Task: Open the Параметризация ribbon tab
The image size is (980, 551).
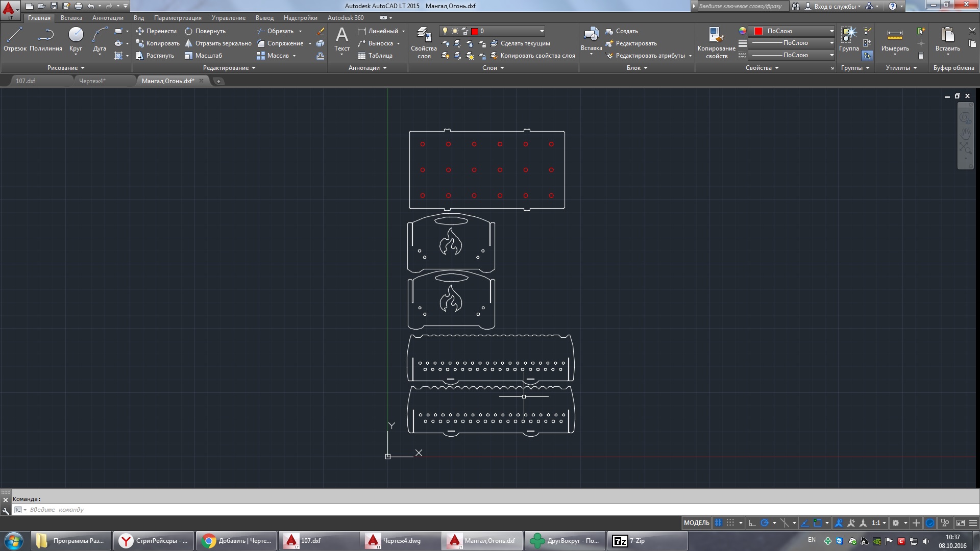Action: 178,18
